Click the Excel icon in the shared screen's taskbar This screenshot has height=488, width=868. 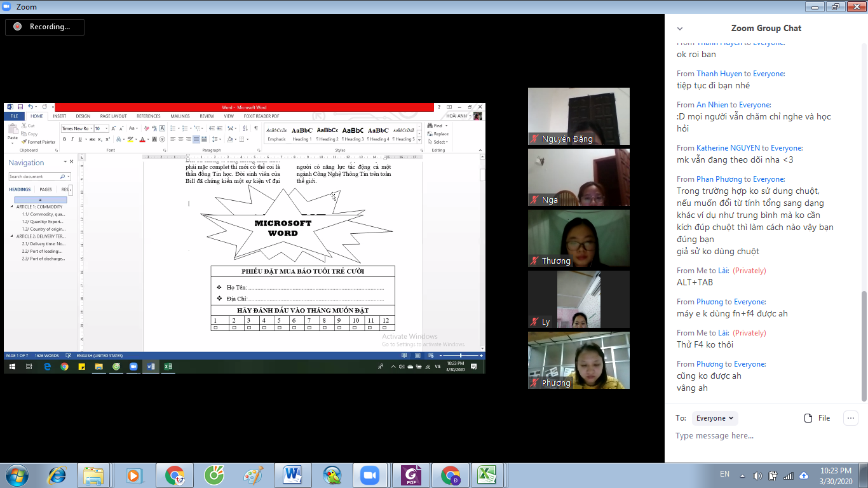pos(168,367)
